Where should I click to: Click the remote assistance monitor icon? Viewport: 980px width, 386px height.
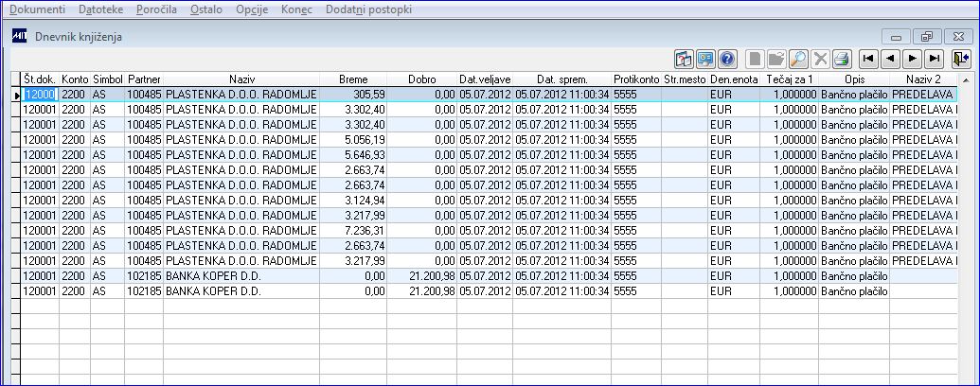click(705, 60)
